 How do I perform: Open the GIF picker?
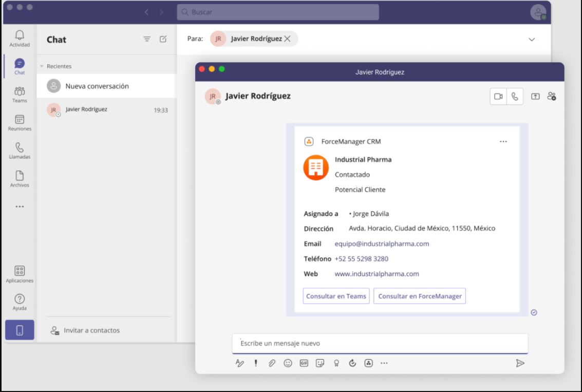point(304,363)
